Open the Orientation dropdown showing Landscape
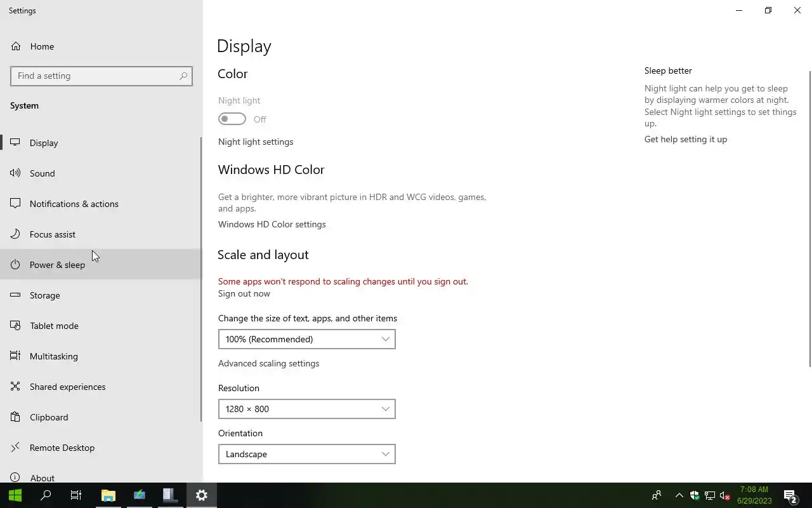The image size is (812, 508). (307, 454)
